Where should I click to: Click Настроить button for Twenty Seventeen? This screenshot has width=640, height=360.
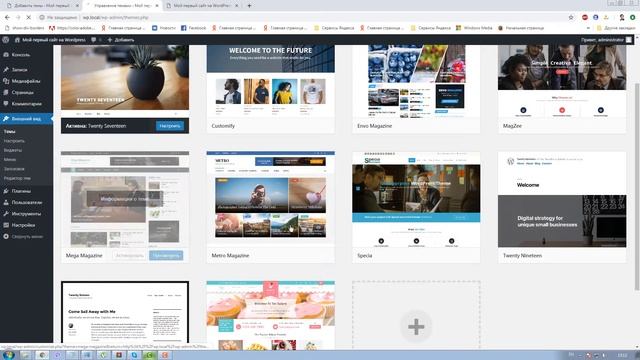170,126
